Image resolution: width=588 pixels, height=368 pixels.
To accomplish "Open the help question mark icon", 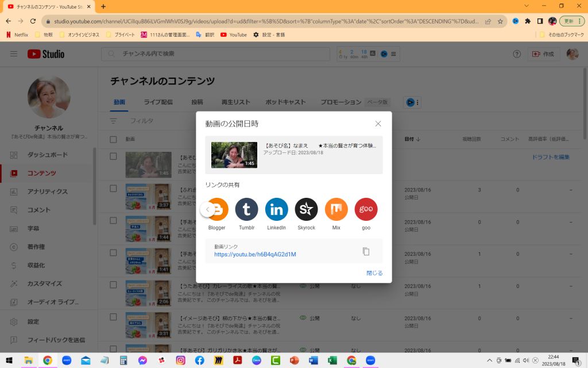I will point(517,54).
